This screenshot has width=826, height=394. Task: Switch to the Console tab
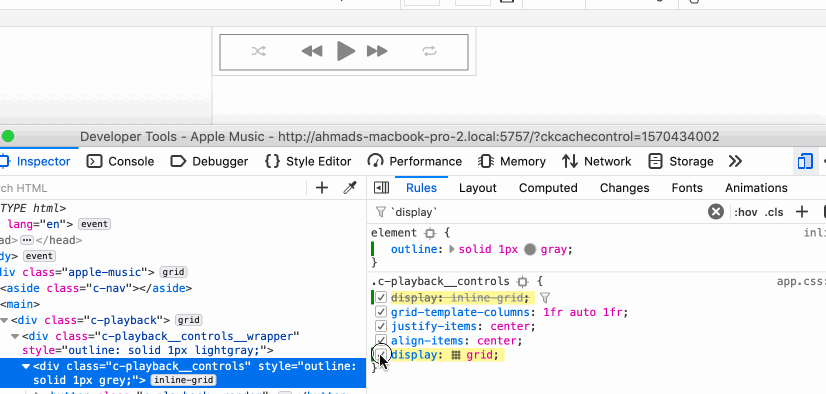pos(121,161)
